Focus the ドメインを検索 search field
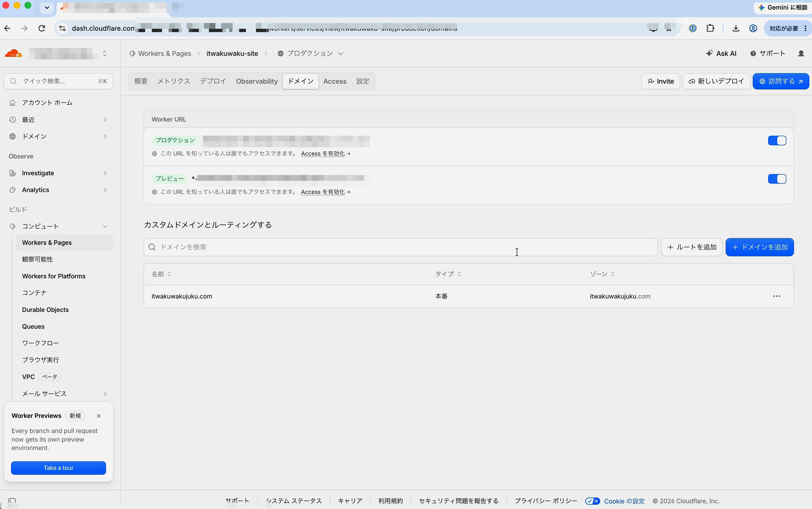This screenshot has width=812, height=509. pos(400,247)
